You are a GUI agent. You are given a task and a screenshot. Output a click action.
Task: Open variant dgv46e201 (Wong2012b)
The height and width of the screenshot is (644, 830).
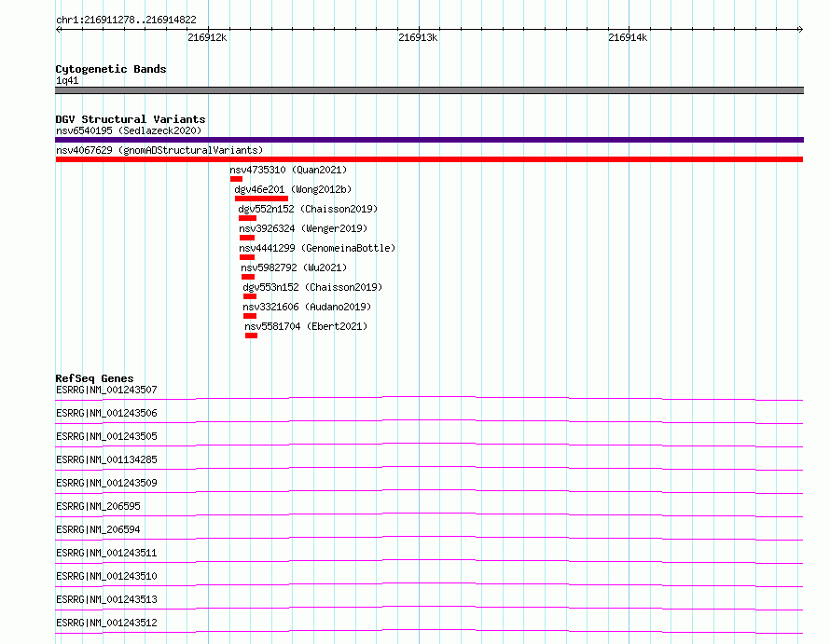coord(293,189)
